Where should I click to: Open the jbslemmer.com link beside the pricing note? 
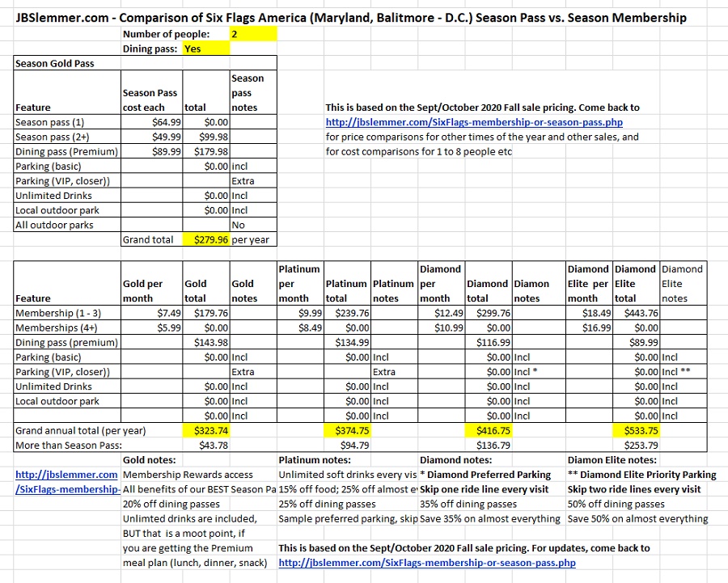(474, 122)
